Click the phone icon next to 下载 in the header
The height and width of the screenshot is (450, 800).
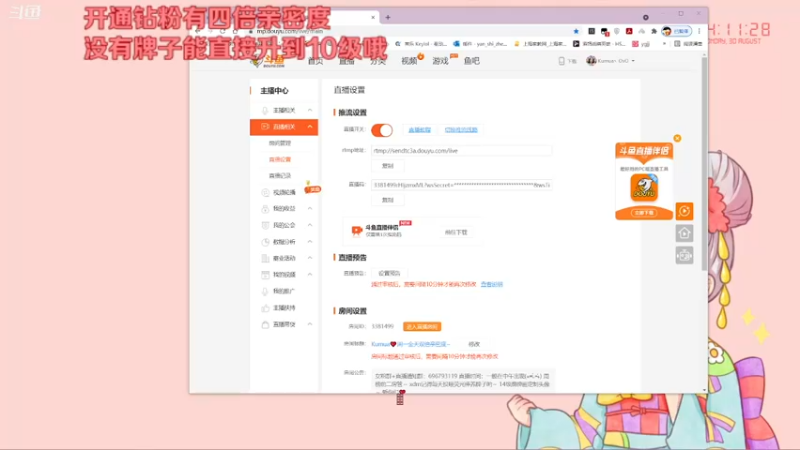tap(561, 61)
